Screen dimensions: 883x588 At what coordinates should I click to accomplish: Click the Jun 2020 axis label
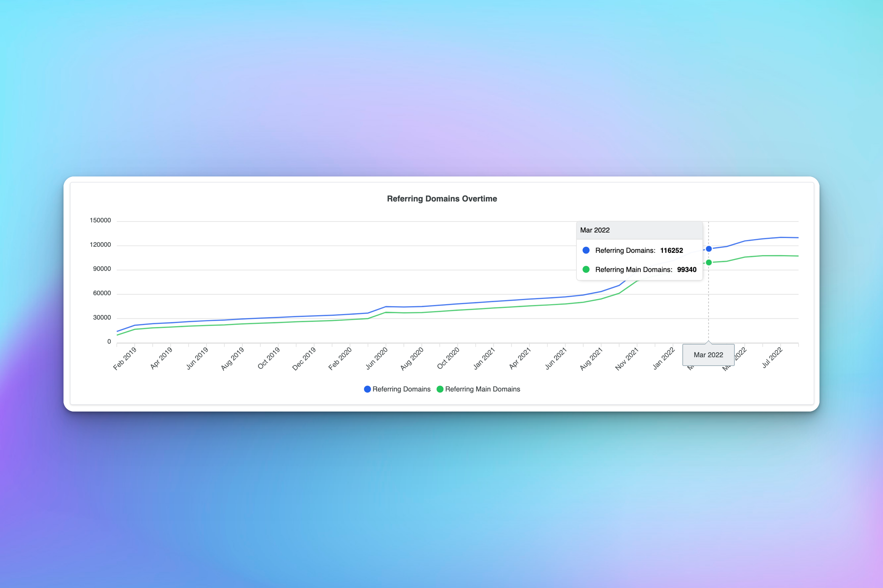pos(377,358)
